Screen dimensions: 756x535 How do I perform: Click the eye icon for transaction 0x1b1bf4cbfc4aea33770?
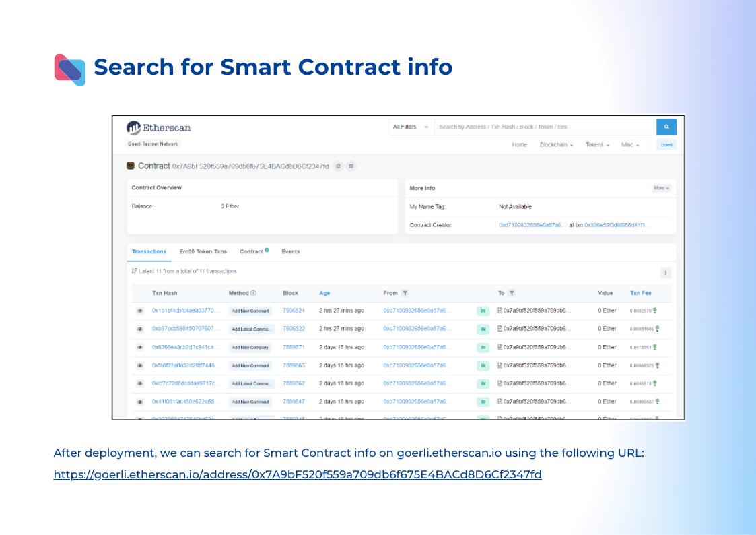click(140, 311)
